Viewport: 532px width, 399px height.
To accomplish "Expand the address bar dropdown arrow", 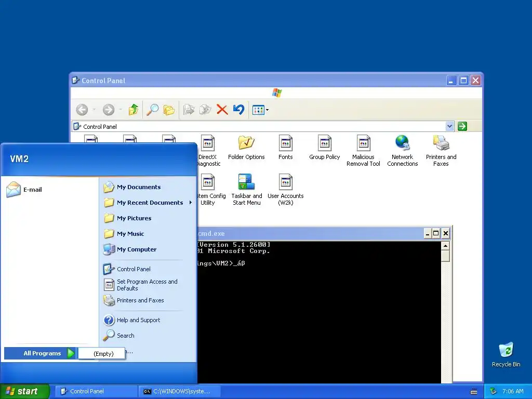I will pyautogui.click(x=449, y=126).
